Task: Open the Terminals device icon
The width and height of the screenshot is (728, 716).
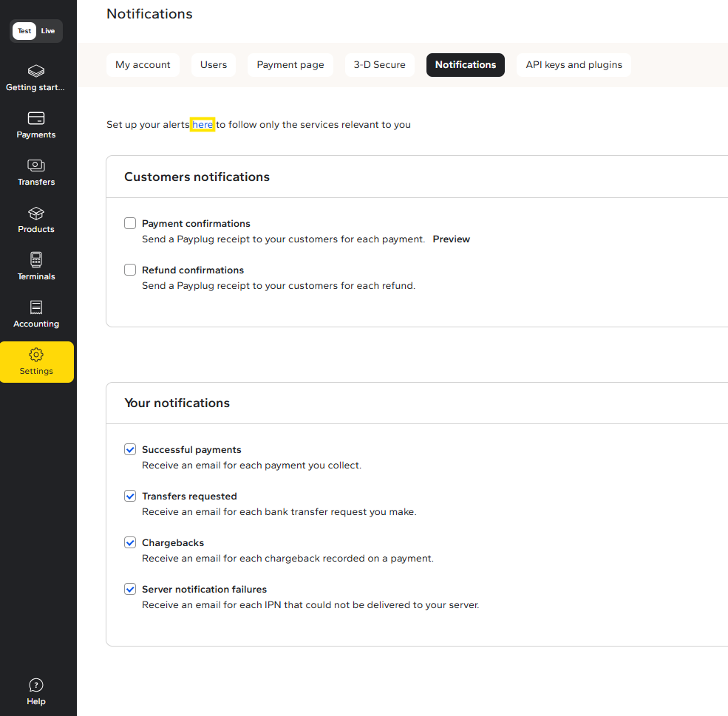Action: click(35, 260)
